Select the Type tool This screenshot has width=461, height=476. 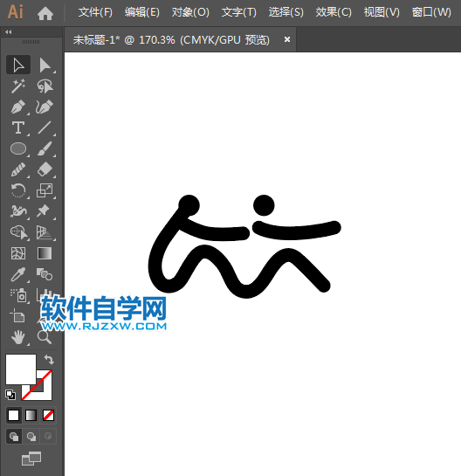pos(18,128)
